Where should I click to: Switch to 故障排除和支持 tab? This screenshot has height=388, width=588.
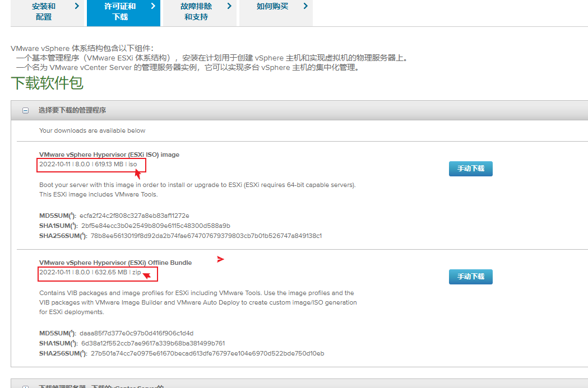tap(200, 12)
